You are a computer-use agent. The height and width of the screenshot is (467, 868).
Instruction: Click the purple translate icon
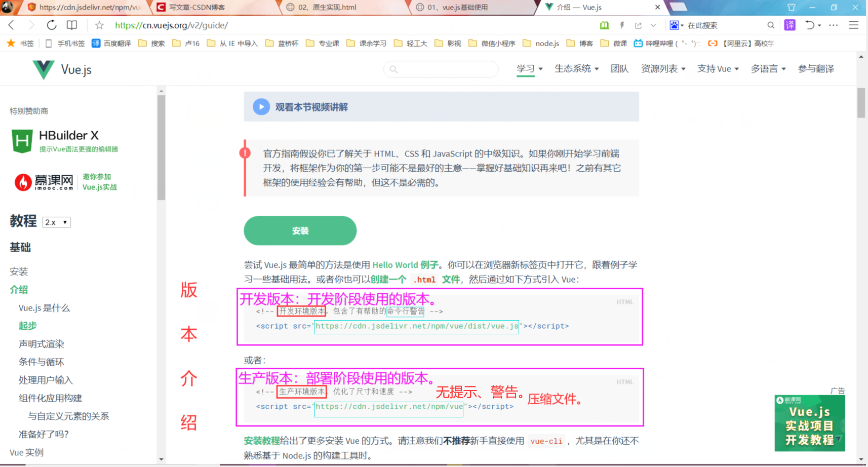pyautogui.click(x=790, y=25)
